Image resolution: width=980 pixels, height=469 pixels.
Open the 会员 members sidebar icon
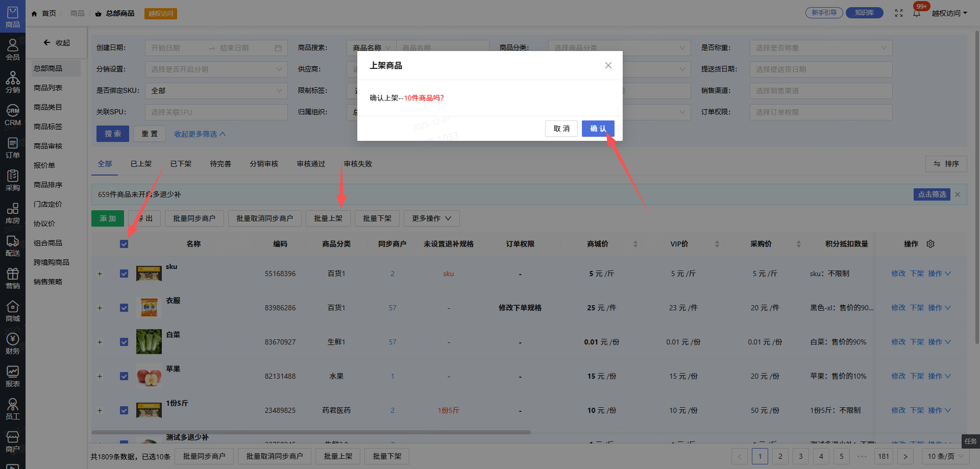[x=13, y=50]
